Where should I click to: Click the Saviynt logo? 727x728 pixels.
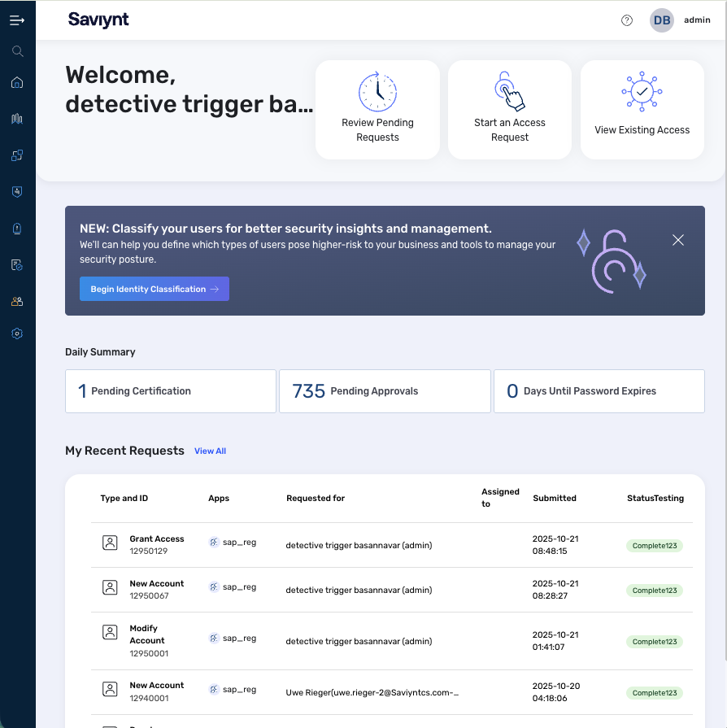tap(98, 20)
